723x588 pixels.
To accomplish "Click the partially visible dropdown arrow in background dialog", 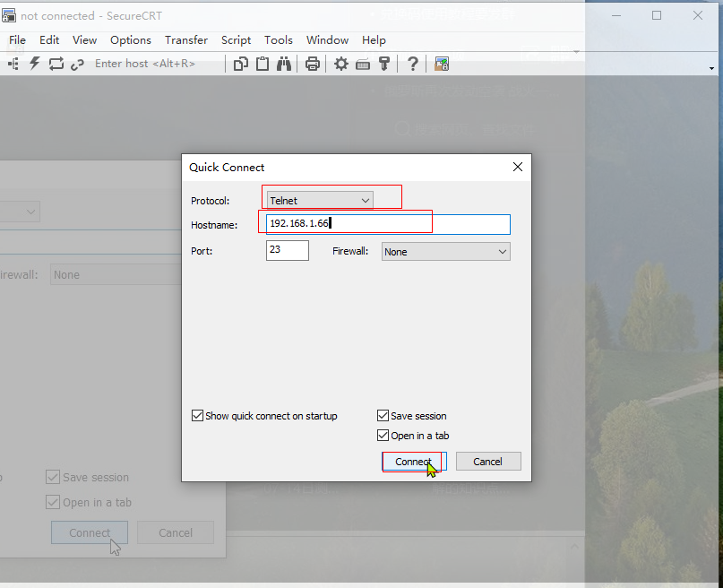I will (x=30, y=212).
